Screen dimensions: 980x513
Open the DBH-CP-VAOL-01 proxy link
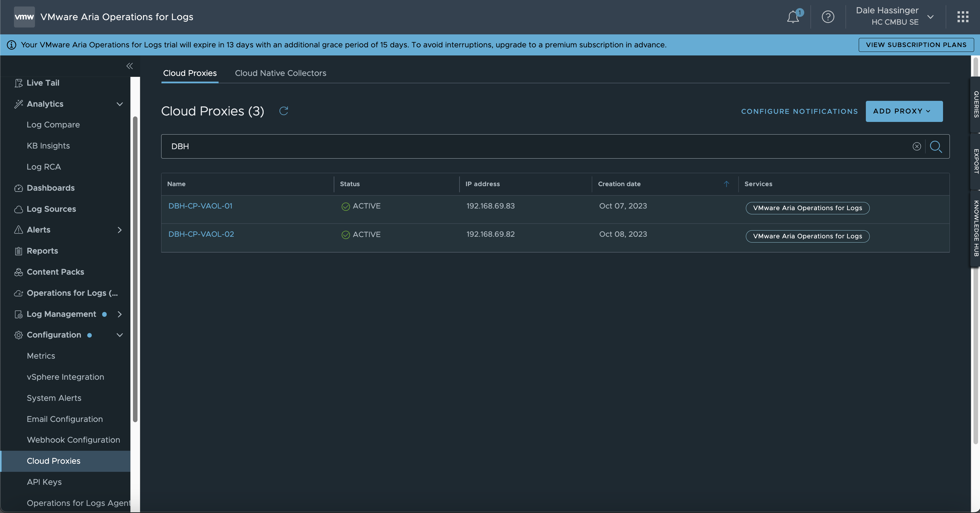(200, 206)
